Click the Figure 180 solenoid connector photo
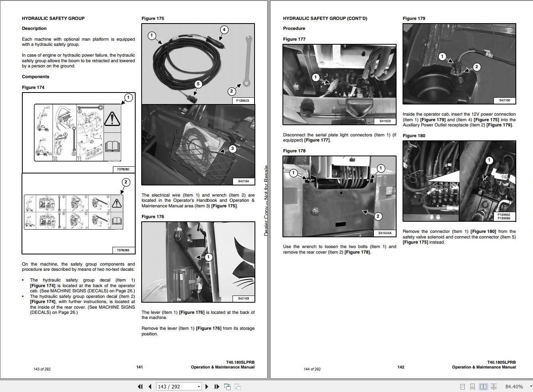 [459, 181]
